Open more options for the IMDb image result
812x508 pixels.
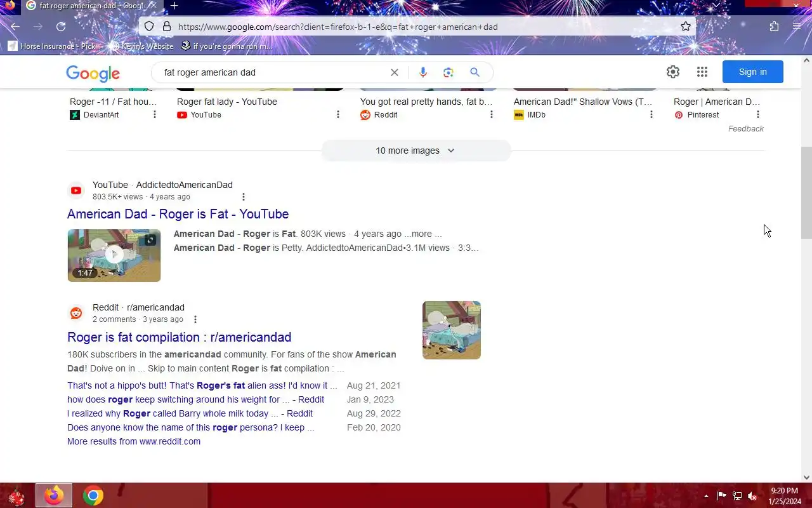point(652,115)
